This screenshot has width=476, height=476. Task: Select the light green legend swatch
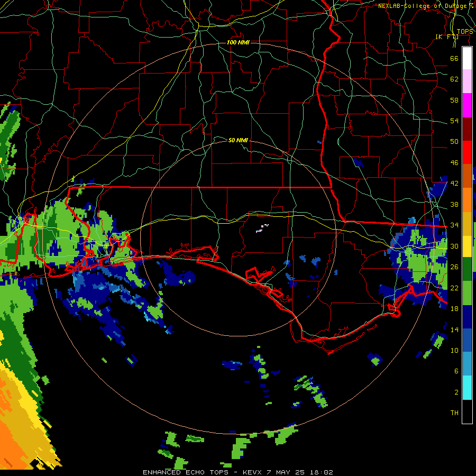coord(467,293)
